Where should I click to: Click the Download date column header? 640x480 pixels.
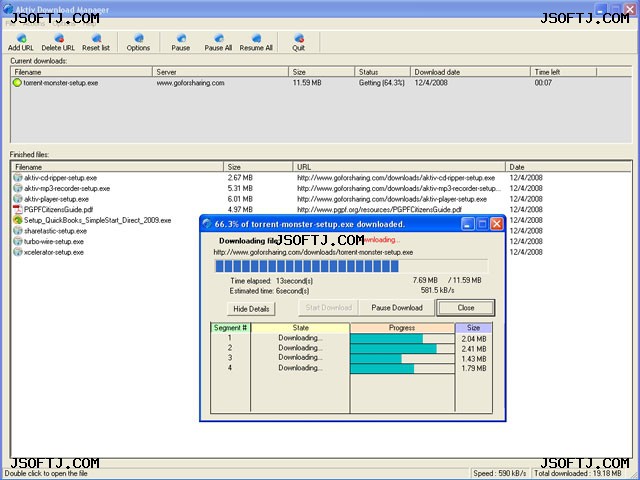tap(470, 72)
